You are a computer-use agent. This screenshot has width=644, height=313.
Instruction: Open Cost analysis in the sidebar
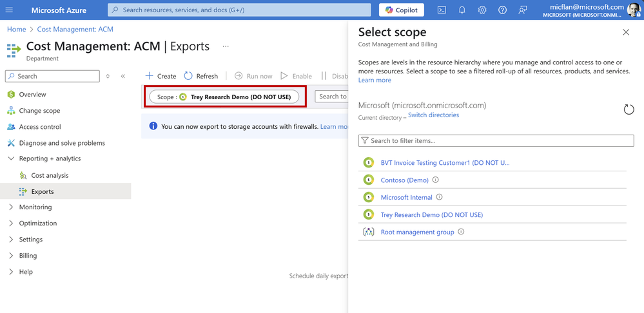tap(50, 176)
